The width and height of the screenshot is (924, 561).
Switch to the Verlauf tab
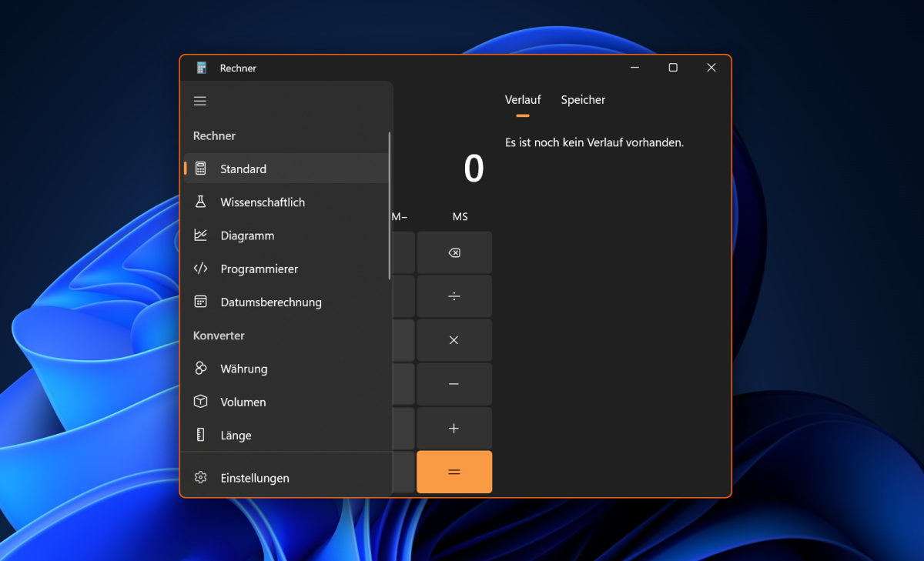pos(523,100)
